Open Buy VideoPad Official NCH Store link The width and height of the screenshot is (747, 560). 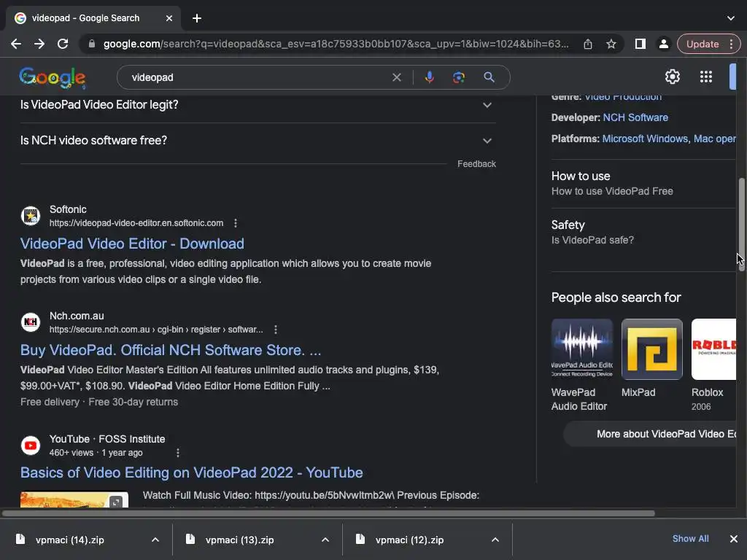coord(171,350)
